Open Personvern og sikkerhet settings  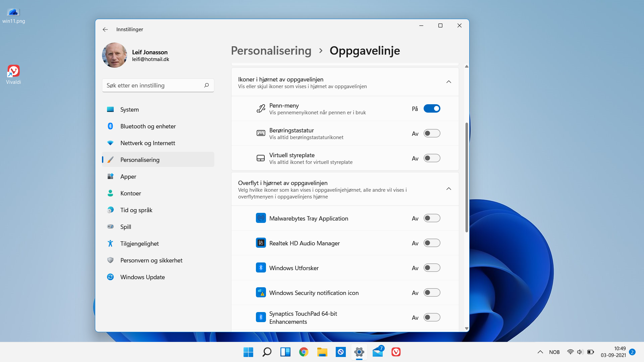pos(151,260)
